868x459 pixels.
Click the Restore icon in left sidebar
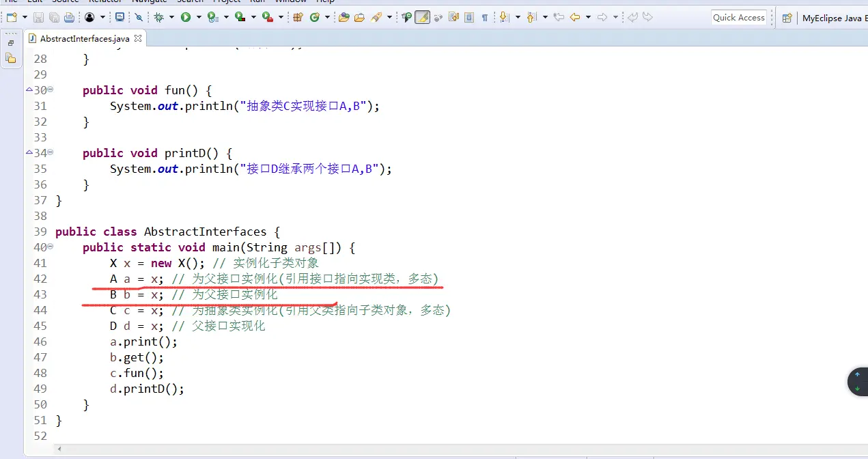pos(11,43)
